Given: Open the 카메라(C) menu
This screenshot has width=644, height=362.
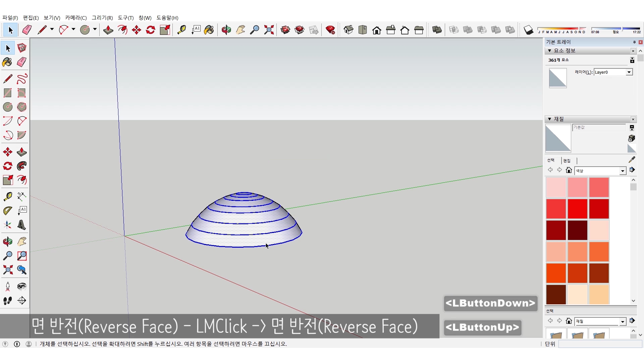Looking at the screenshot, I should pyautogui.click(x=75, y=18).
